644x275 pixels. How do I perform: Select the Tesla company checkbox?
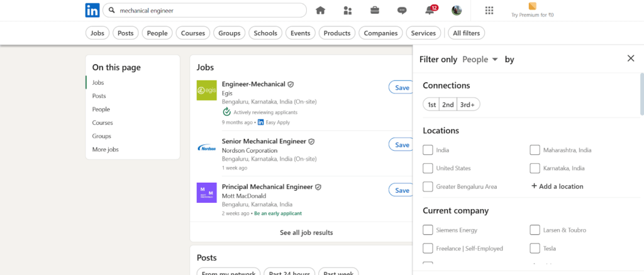click(x=535, y=248)
